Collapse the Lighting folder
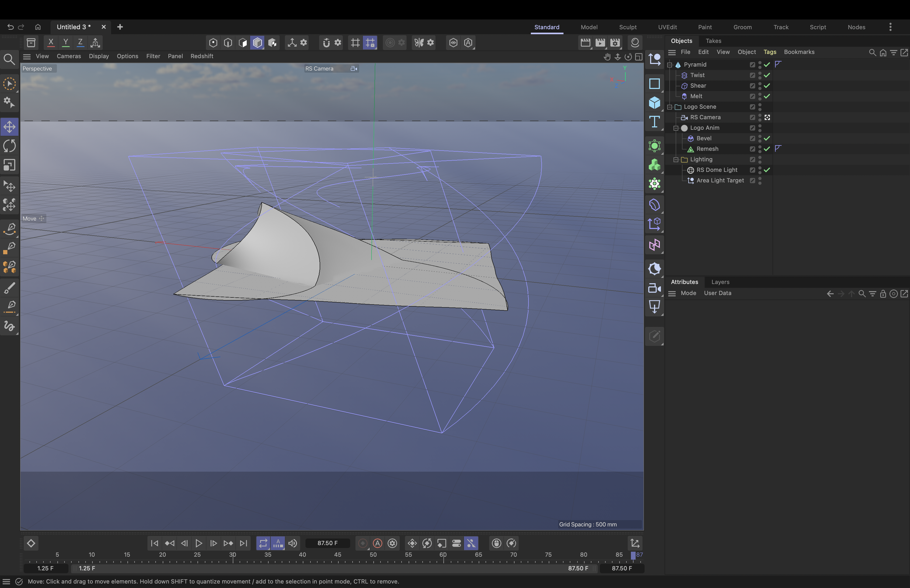Image resolution: width=910 pixels, height=588 pixels. pyautogui.click(x=676, y=160)
